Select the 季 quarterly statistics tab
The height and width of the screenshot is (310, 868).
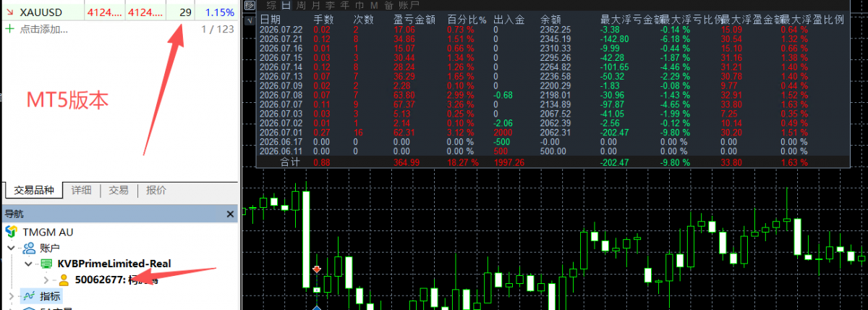329,6
